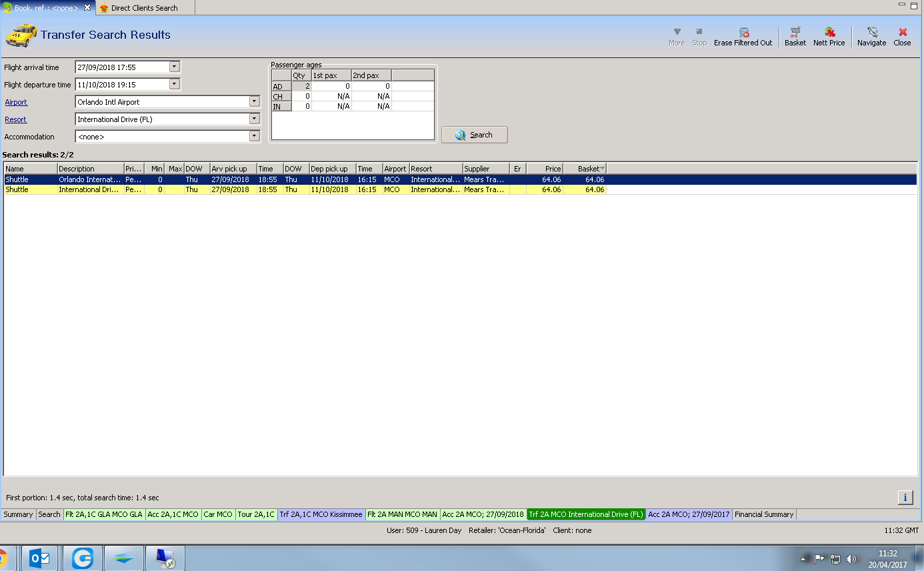The image size is (924, 571).
Task: Click the AD quantity cell showing 2
Action: tap(301, 86)
